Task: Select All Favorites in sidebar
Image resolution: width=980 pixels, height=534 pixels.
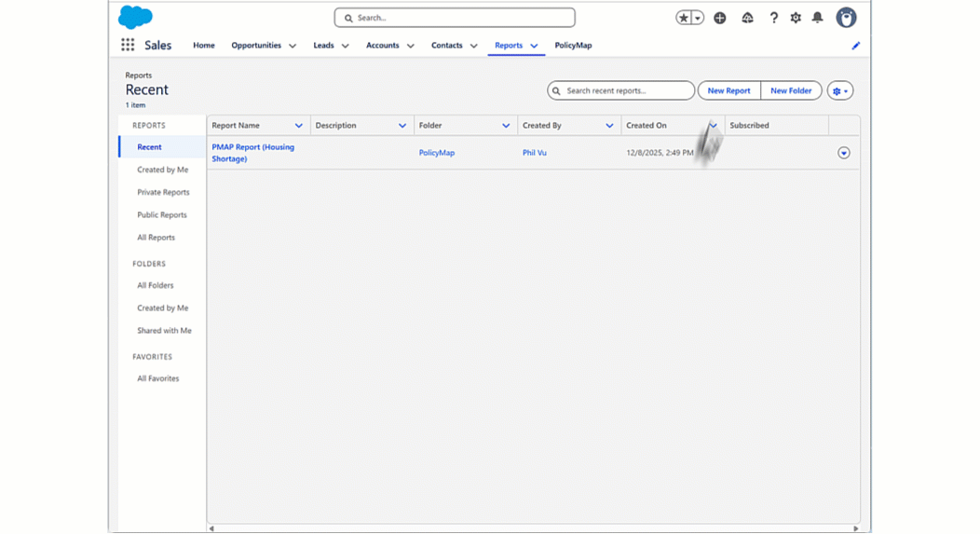Action: click(158, 378)
